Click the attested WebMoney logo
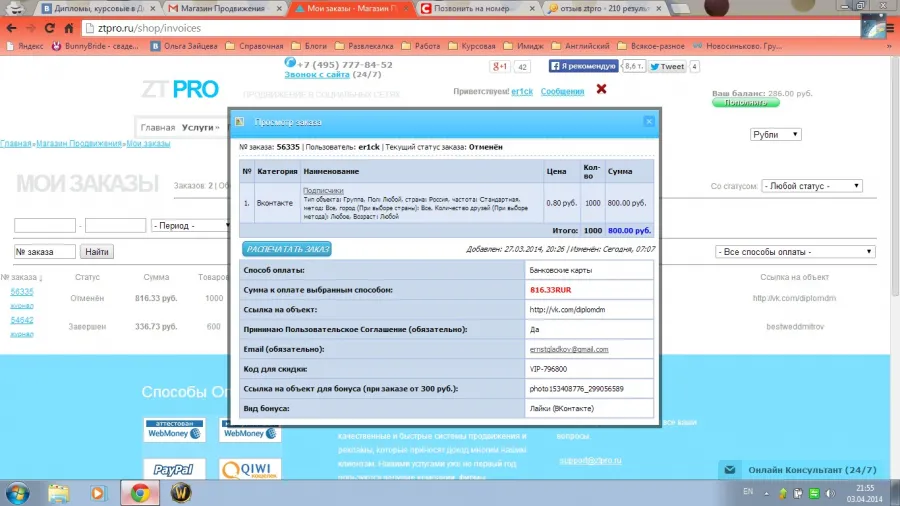 [x=174, y=430]
